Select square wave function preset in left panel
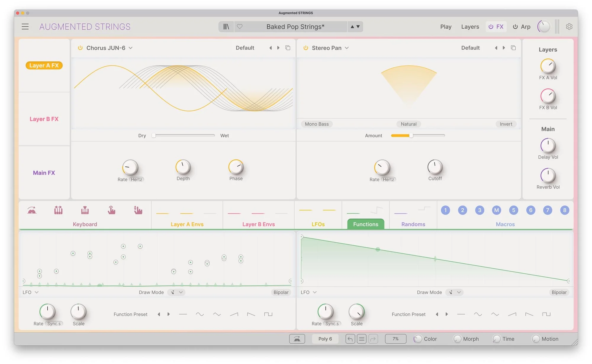This screenshot has width=592, height=364. tap(268, 314)
